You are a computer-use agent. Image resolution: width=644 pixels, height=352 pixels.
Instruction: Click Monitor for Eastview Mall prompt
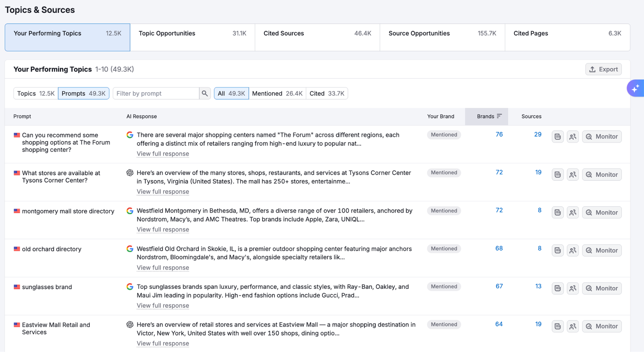pos(602,326)
